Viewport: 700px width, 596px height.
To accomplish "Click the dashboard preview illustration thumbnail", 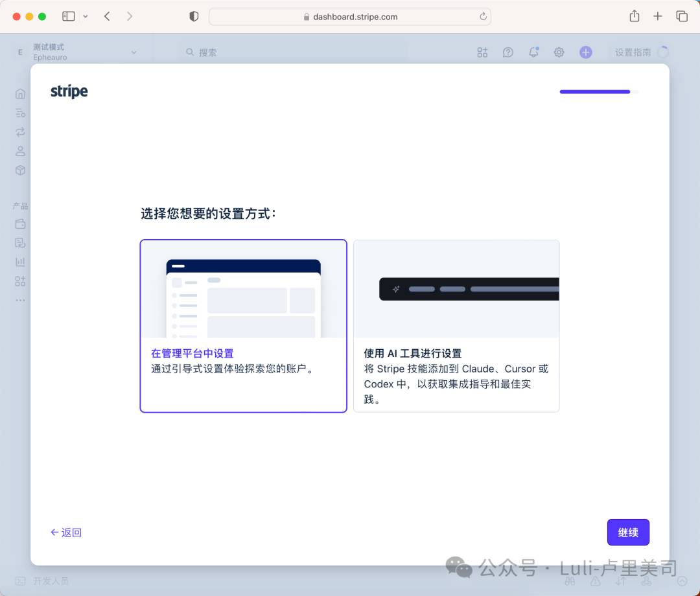I will click(x=243, y=298).
